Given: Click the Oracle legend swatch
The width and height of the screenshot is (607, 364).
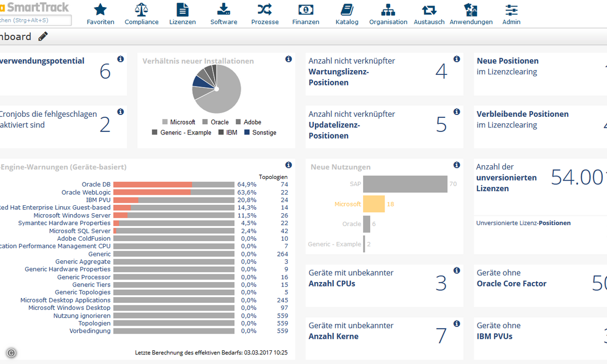Looking at the screenshot, I should (x=205, y=122).
